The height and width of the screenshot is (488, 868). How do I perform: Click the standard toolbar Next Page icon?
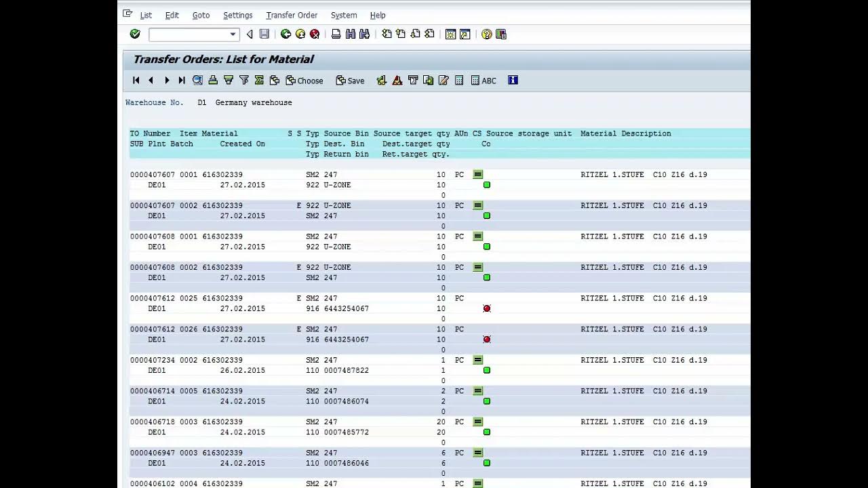415,34
